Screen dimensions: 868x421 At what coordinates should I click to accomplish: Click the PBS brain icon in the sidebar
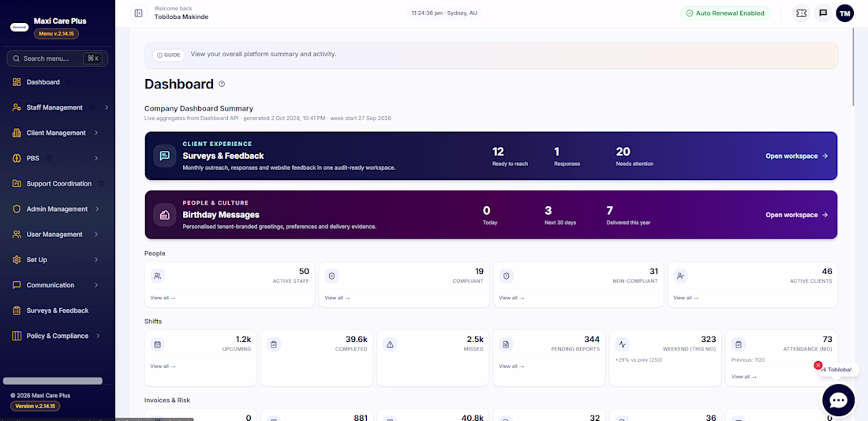point(17,159)
